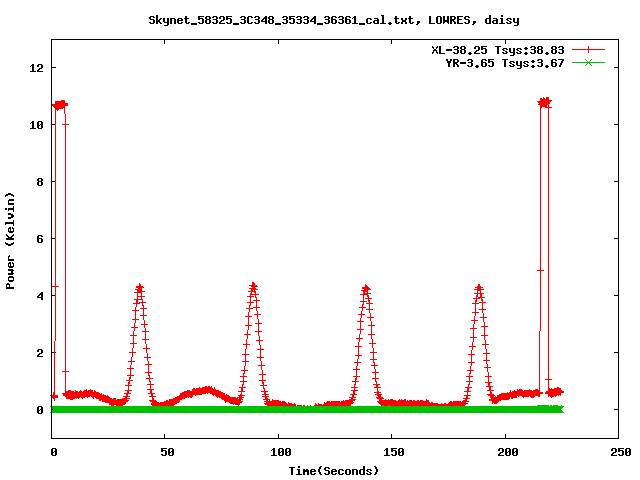Click the red peak near 140 seconds
The image size is (640, 480).
366,289
